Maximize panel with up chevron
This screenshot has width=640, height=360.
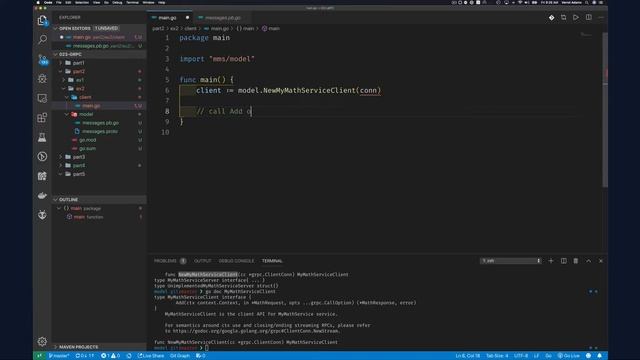[589, 261]
